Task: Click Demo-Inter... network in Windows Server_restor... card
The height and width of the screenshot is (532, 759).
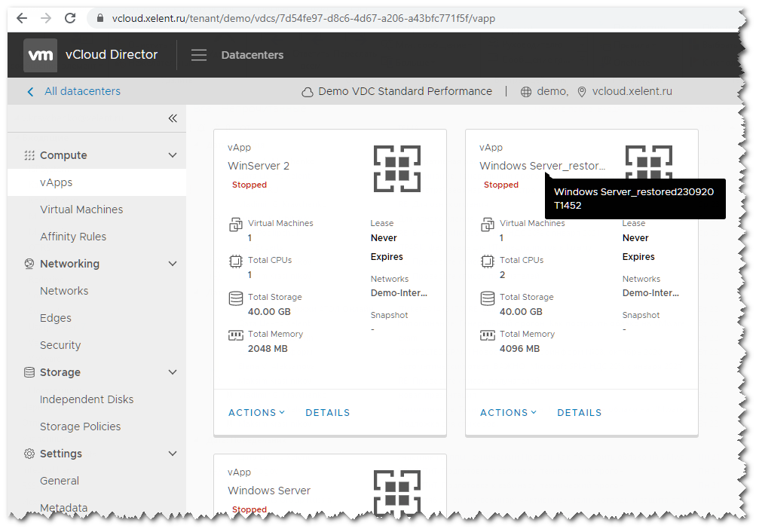Action: 650,293
